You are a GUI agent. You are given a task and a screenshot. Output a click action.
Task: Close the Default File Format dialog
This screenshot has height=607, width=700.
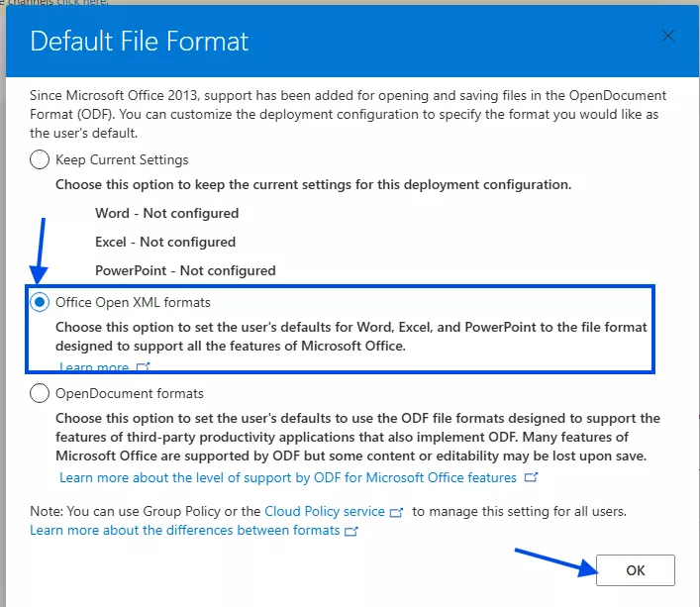pos(668,36)
